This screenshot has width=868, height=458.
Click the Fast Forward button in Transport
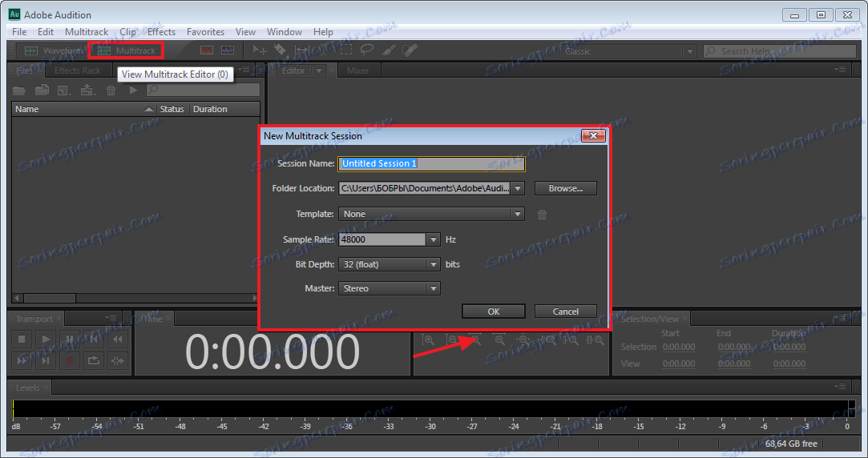point(22,360)
